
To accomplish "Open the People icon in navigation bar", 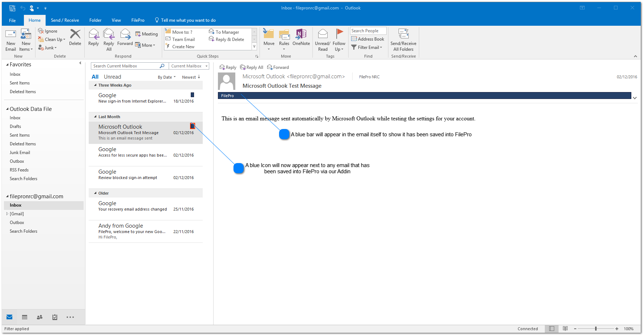I will (x=40, y=317).
